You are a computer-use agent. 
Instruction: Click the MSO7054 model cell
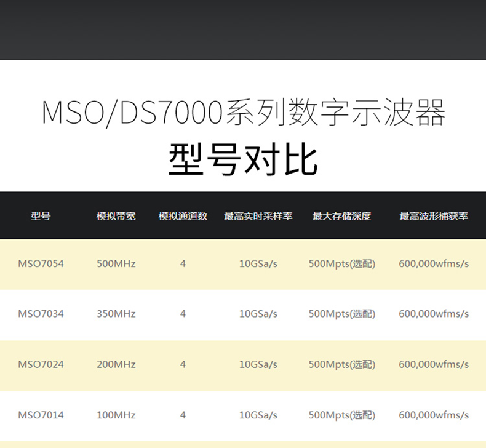point(41,263)
